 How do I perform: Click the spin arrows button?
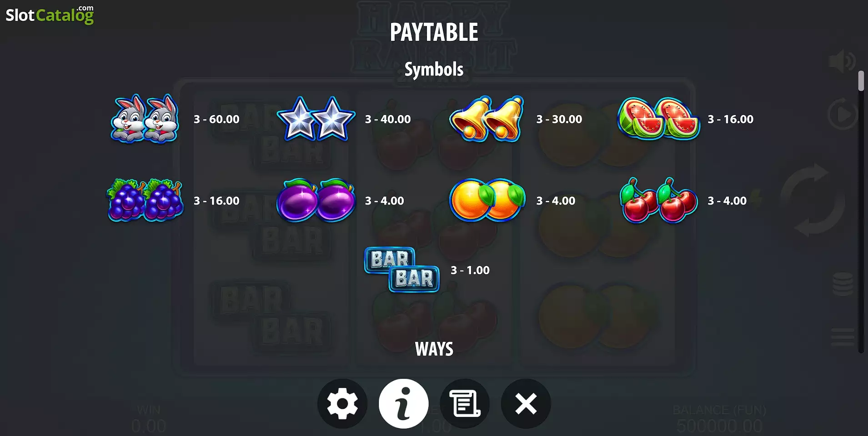click(x=813, y=200)
